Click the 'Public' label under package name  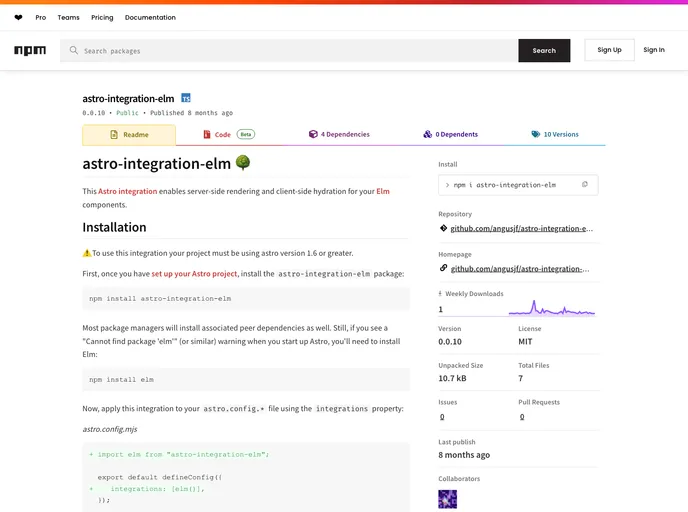(127, 113)
